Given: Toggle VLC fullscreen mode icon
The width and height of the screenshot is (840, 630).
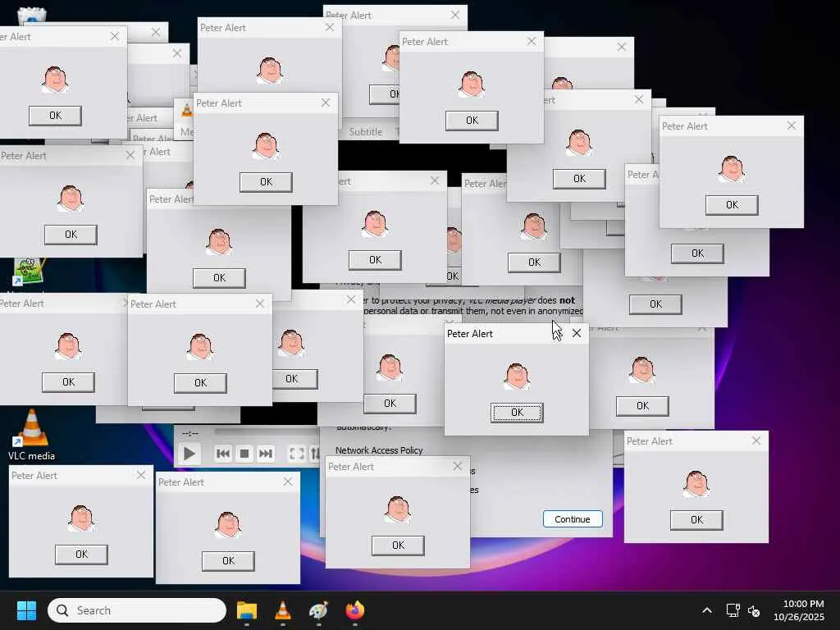Looking at the screenshot, I should click(297, 454).
